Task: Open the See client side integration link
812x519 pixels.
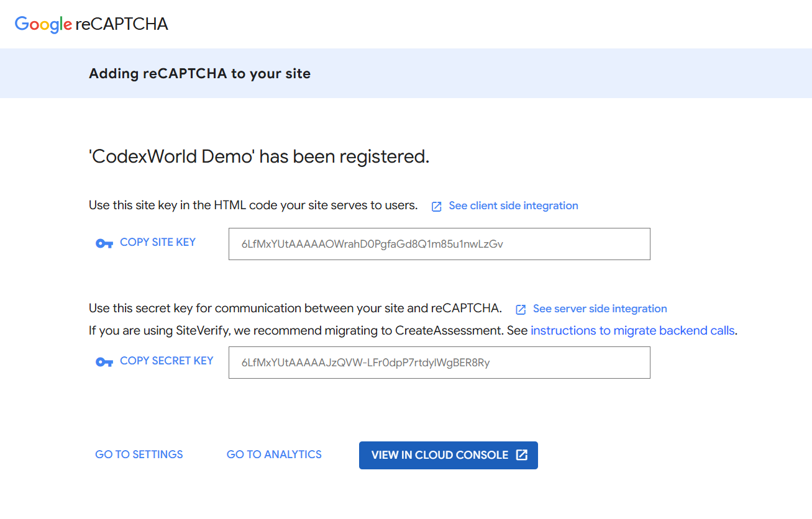Action: click(x=513, y=205)
